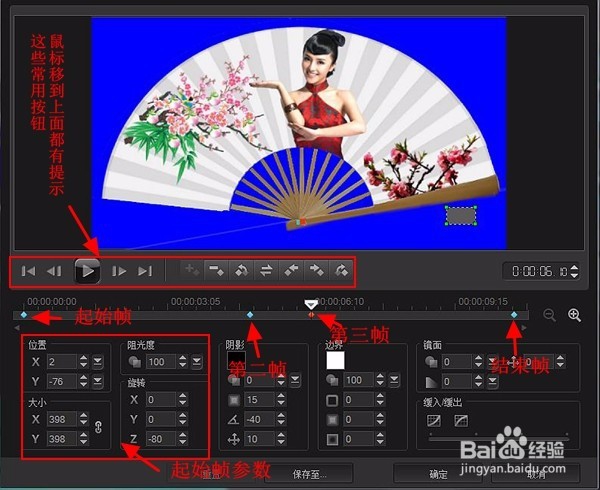The width and height of the screenshot is (600, 490).
Task: Select the starting keyframe at 00:00:00:00
Action: 24,314
